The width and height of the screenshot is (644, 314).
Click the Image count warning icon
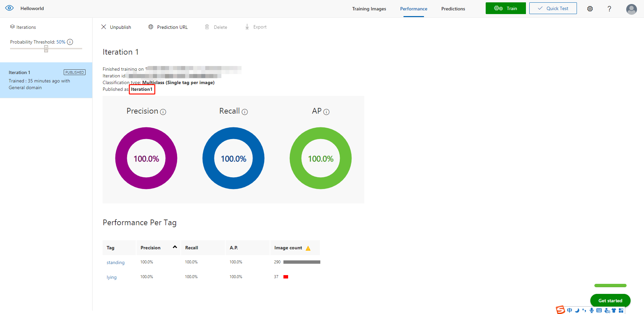click(x=308, y=248)
